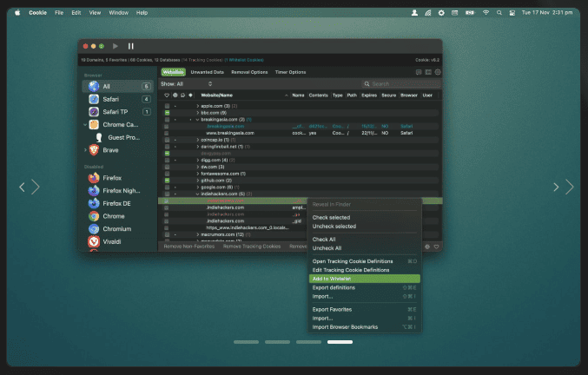
Task: Toggle the google.com checkbox
Action: coord(167,187)
